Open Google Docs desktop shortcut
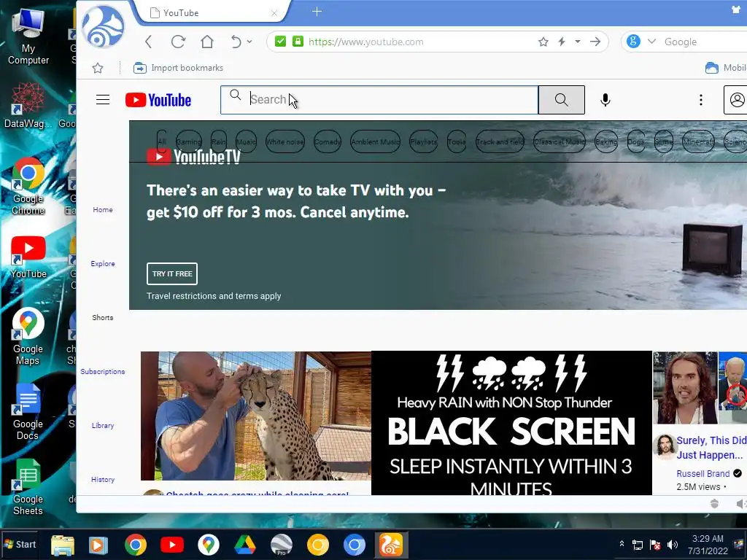747x560 pixels. pyautogui.click(x=28, y=411)
